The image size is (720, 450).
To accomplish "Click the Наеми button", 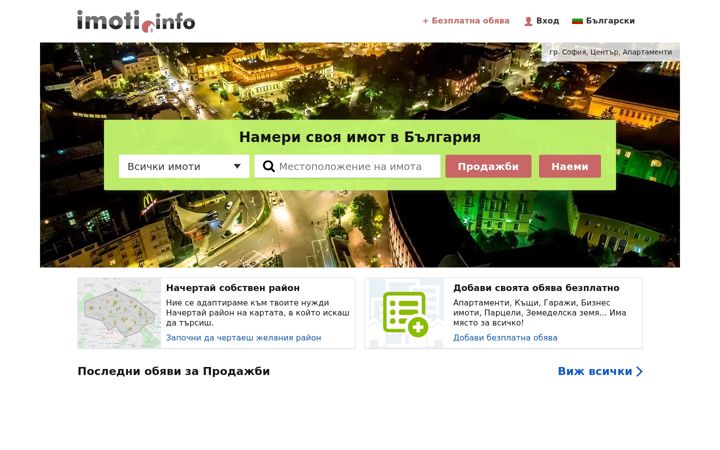I will tap(570, 166).
